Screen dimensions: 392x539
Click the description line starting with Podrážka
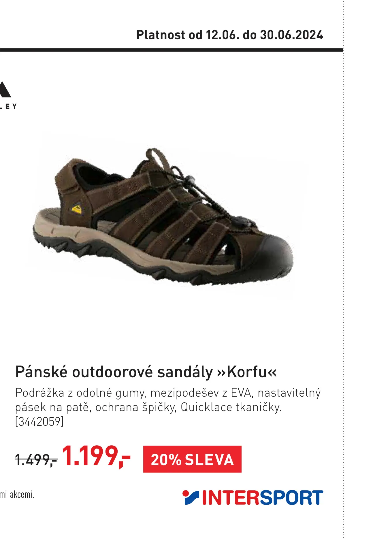168,393
